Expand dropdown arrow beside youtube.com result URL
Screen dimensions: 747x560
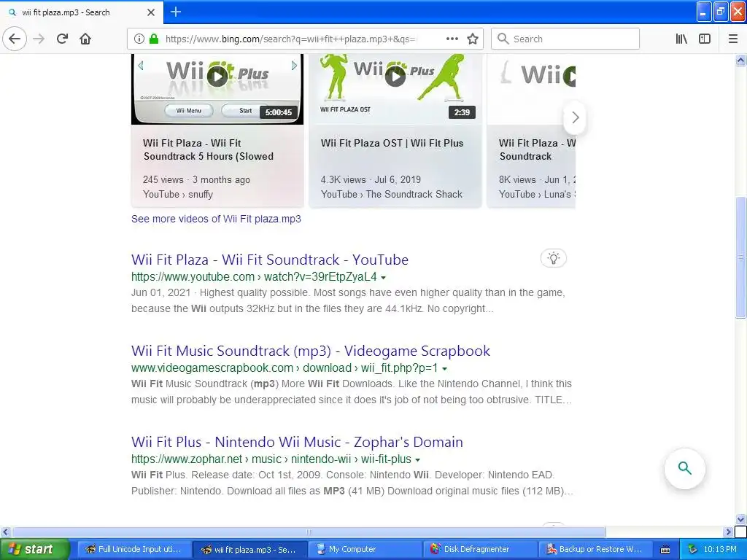click(384, 277)
